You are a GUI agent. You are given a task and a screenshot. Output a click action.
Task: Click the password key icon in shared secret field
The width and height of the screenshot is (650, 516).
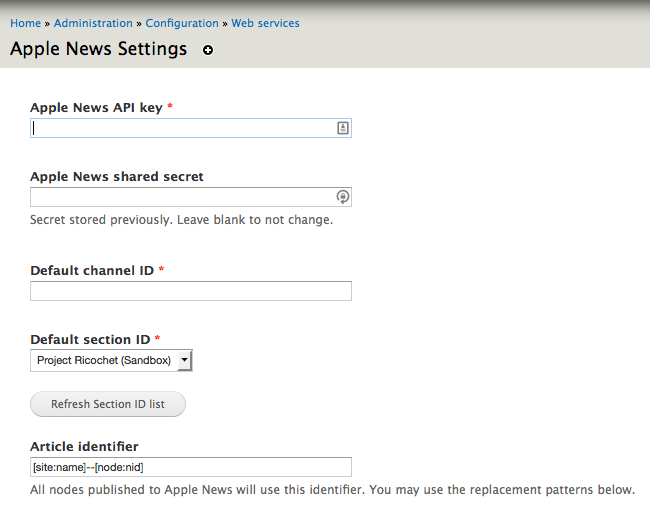tap(342, 197)
